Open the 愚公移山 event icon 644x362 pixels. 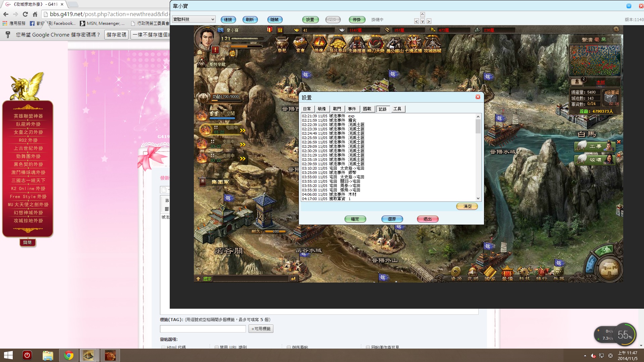[x=395, y=44]
